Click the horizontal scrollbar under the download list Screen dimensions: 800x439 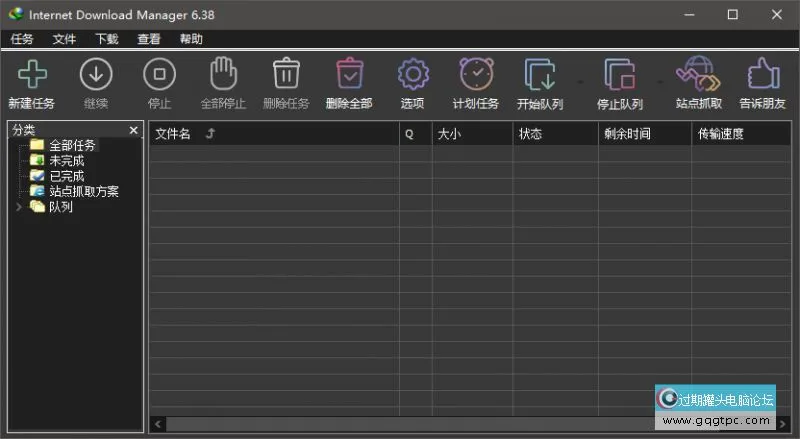click(400, 424)
